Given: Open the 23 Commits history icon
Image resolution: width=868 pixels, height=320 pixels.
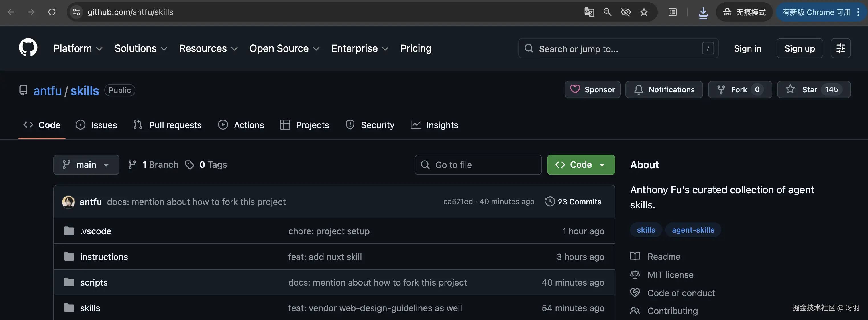Looking at the screenshot, I should pyautogui.click(x=550, y=202).
